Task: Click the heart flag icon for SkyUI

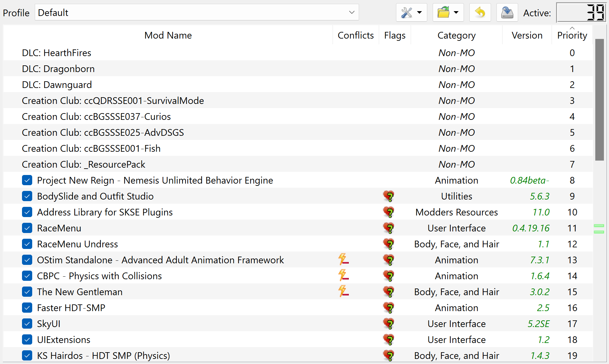Action: pyautogui.click(x=389, y=324)
